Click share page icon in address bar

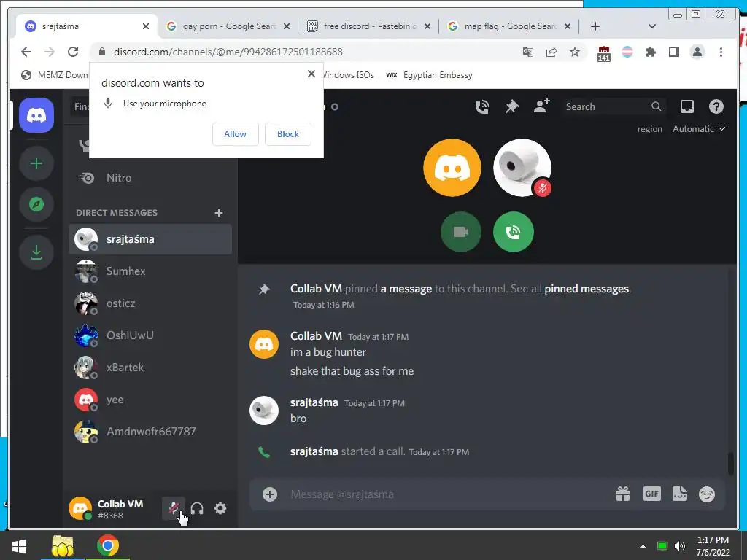[x=551, y=52]
